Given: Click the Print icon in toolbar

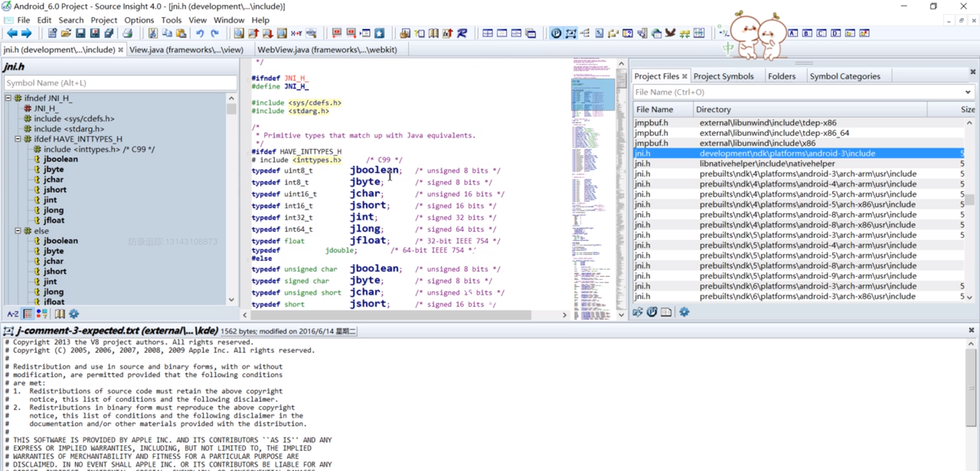Looking at the screenshot, I should 128,33.
